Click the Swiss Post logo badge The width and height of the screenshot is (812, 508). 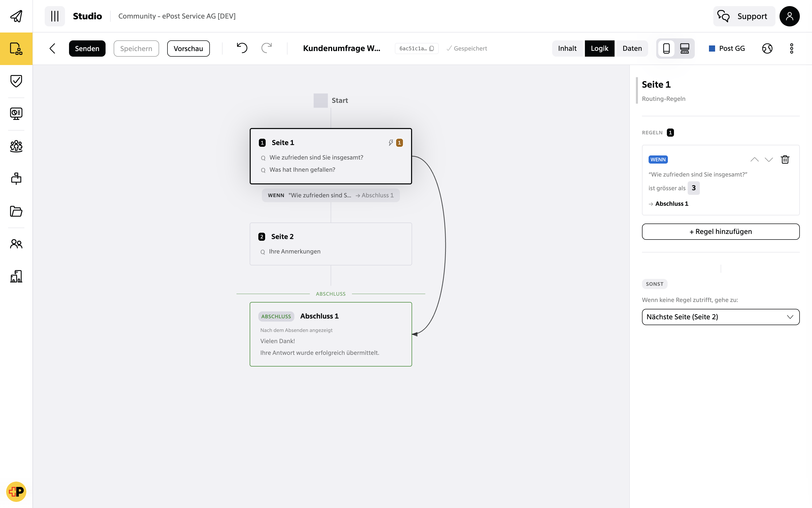click(x=16, y=491)
